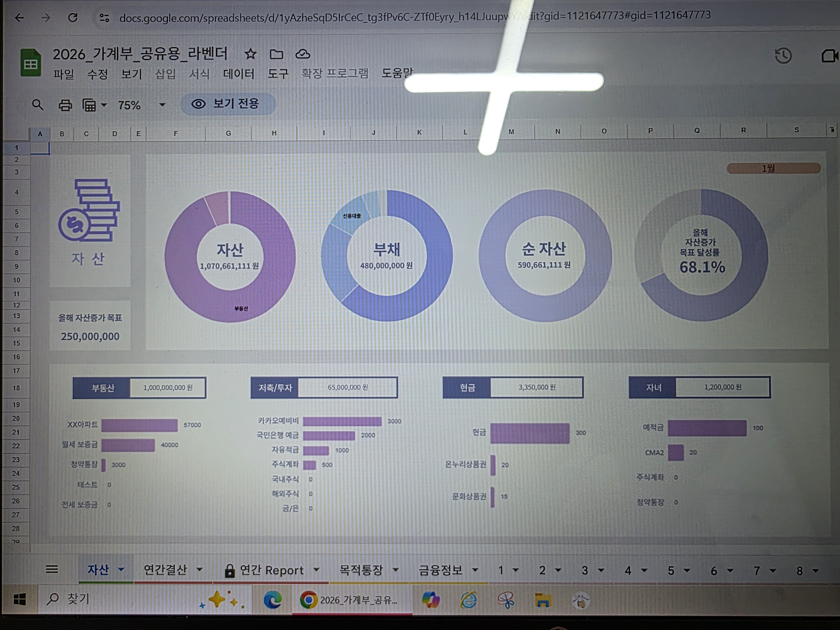This screenshot has height=630, width=840.
Task: Click the lock icon on 연간 Report tab
Action: click(x=230, y=570)
